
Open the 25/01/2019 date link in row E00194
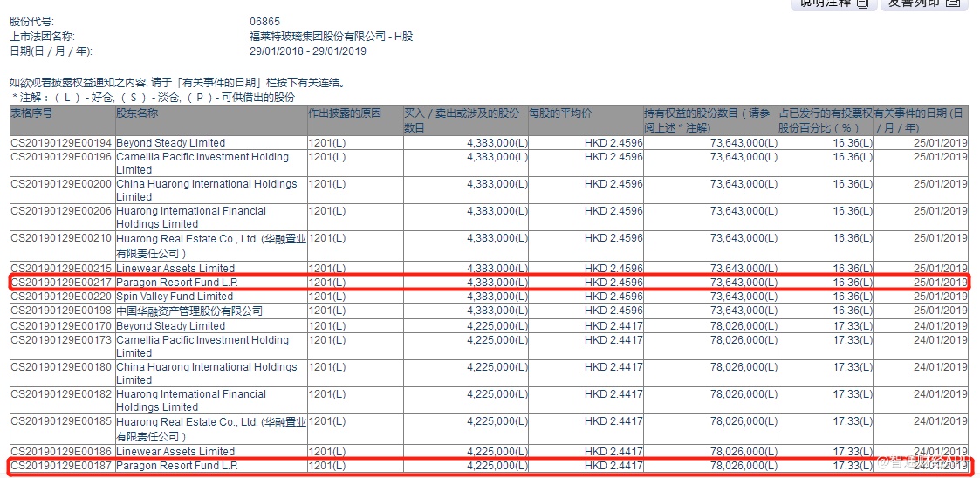click(x=939, y=143)
